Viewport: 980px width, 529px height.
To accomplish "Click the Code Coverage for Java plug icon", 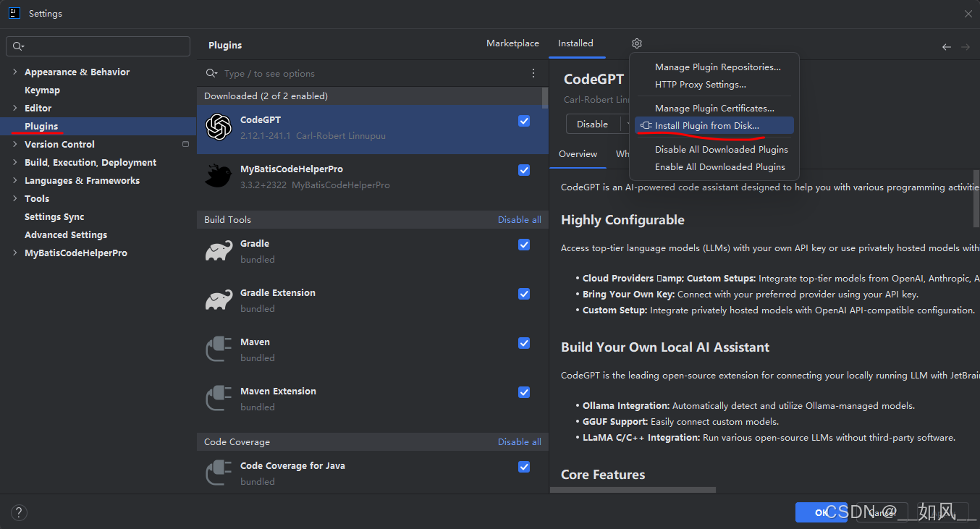I will coord(219,473).
